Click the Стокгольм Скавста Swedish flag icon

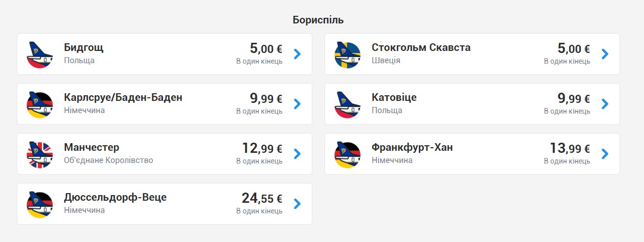347,54
